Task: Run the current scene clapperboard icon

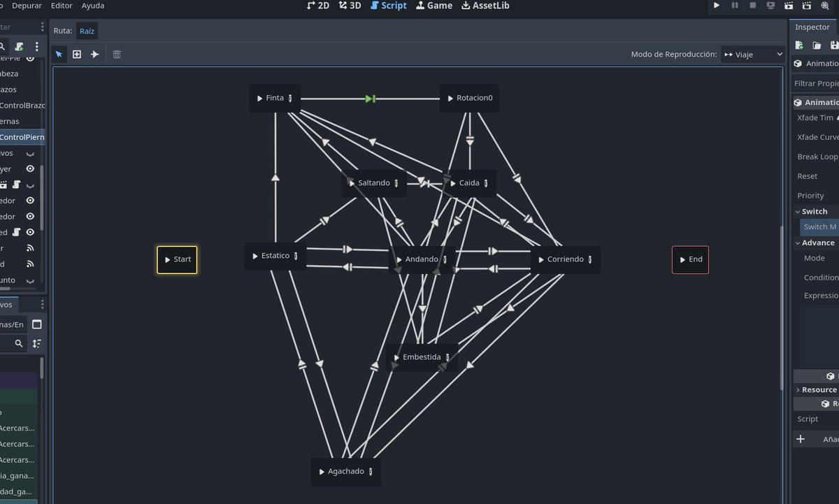Action: tap(789, 6)
